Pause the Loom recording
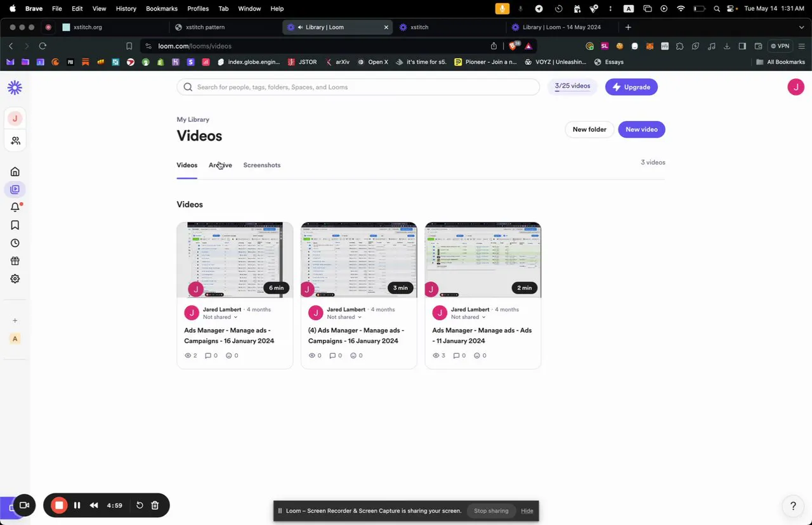Screen dimensions: 812x525 pos(77,505)
